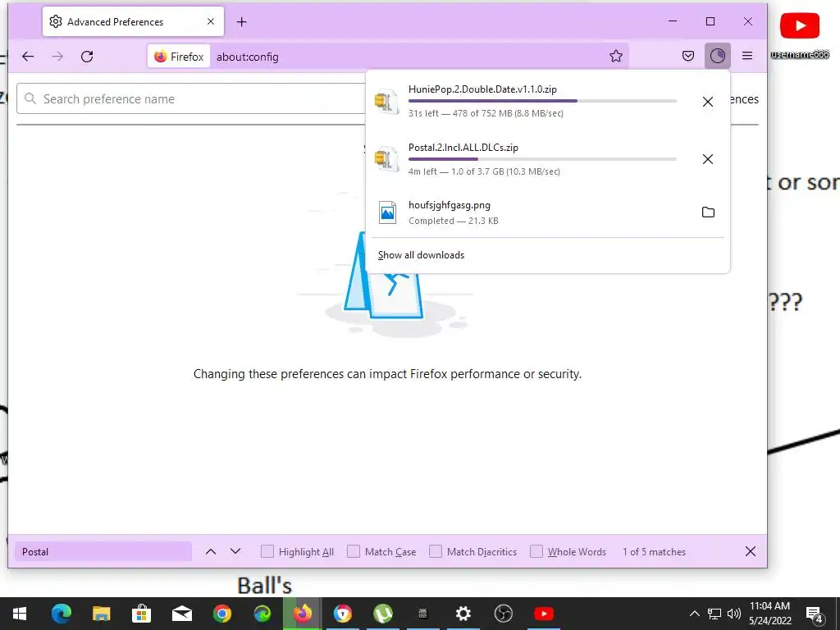This screenshot has width=840, height=630.
Task: Launch Google Chrome from the taskbar
Action: pyautogui.click(x=221, y=614)
